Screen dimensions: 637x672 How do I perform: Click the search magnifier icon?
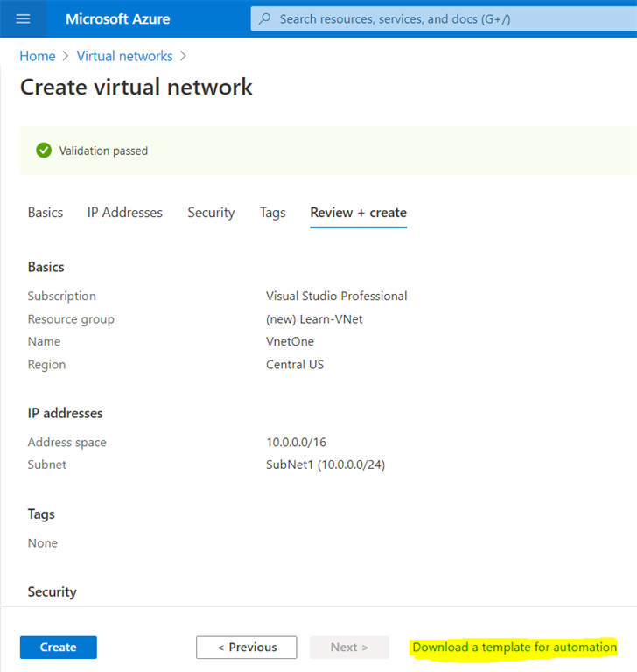coord(265,18)
